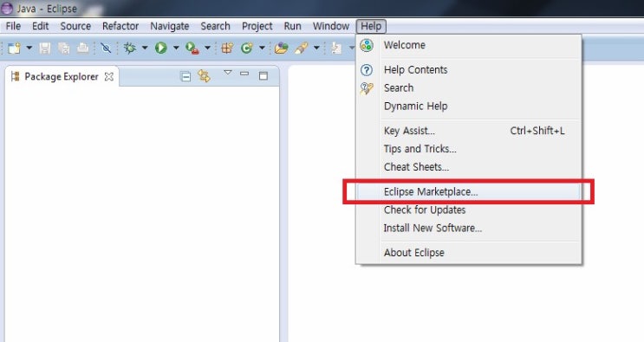Click the Print icon
644x342 pixels.
[x=82, y=48]
